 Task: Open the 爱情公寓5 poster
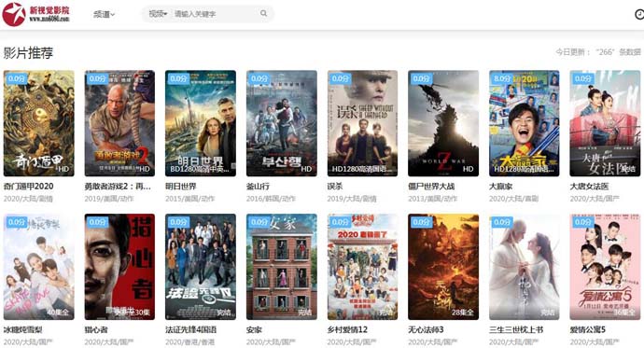click(x=605, y=267)
